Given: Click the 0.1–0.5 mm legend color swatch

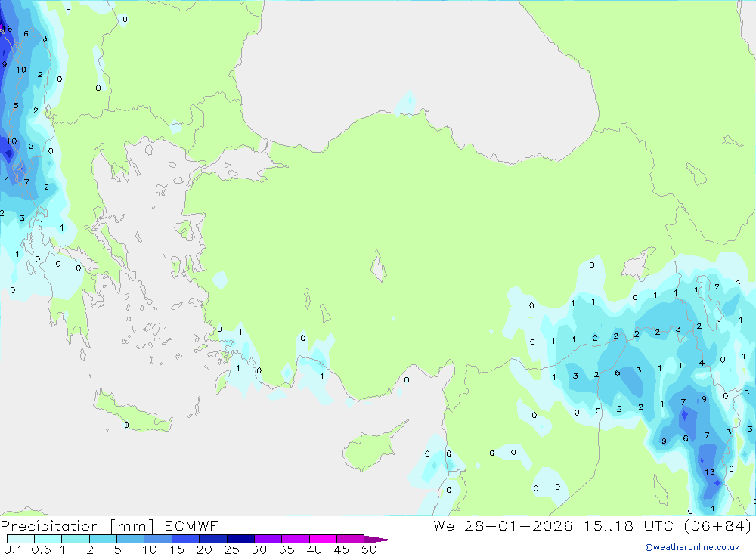Looking at the screenshot, I should [x=20, y=539].
